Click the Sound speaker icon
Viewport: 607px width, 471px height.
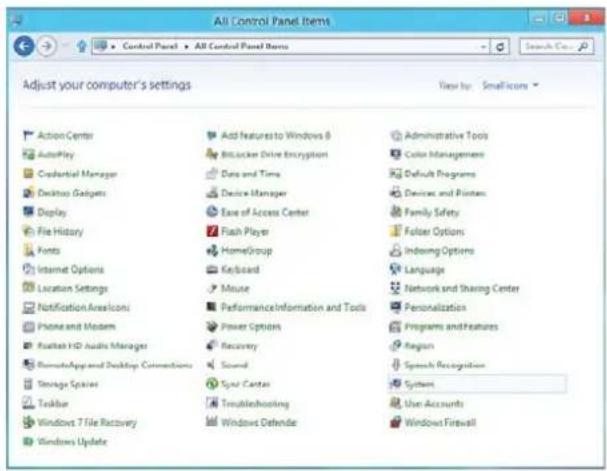(x=212, y=365)
